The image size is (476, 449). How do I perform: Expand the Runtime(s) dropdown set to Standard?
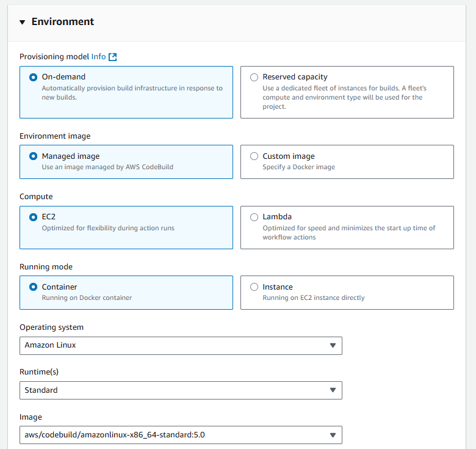tap(181, 390)
